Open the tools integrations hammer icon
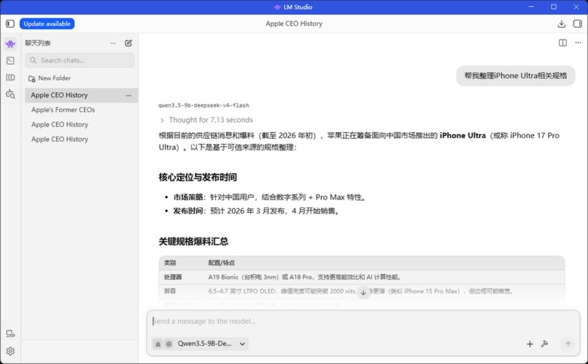588x364 pixels. pos(544,344)
